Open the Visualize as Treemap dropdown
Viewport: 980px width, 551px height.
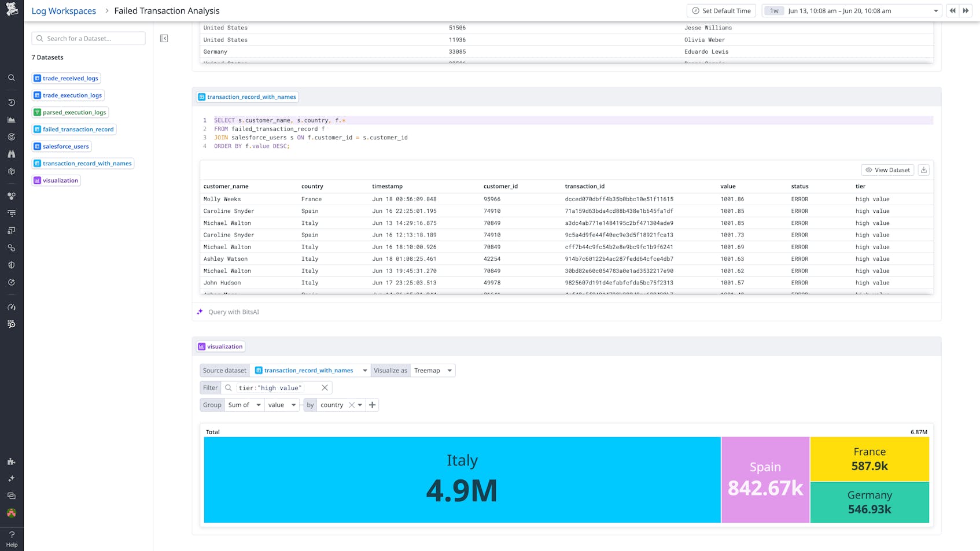pos(432,370)
